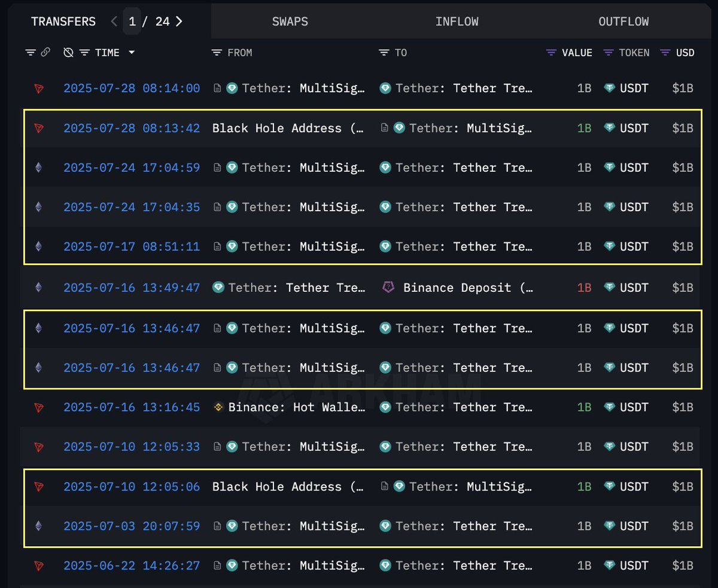Screen dimensions: 718x588
Task: Click the TRANSFERS tab label
Action: tap(63, 22)
